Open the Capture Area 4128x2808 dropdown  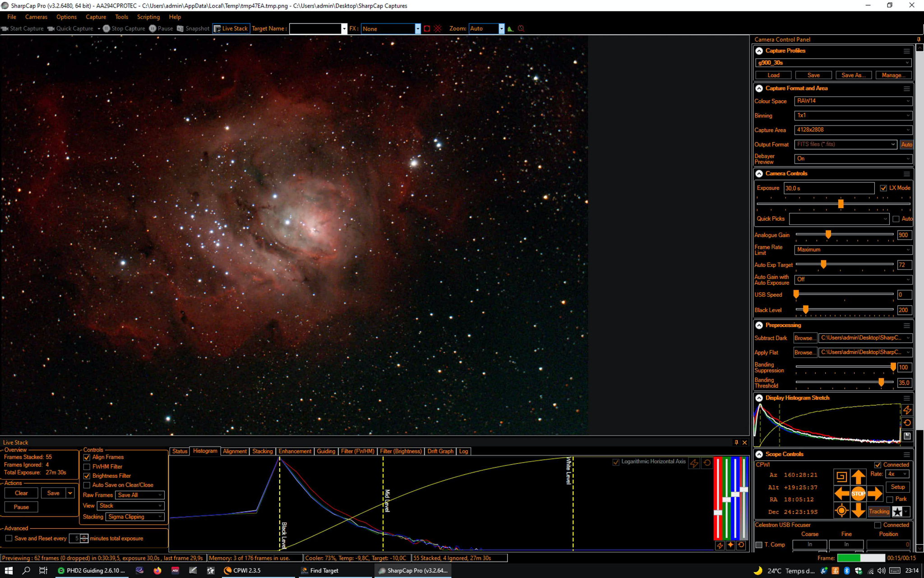tap(853, 130)
